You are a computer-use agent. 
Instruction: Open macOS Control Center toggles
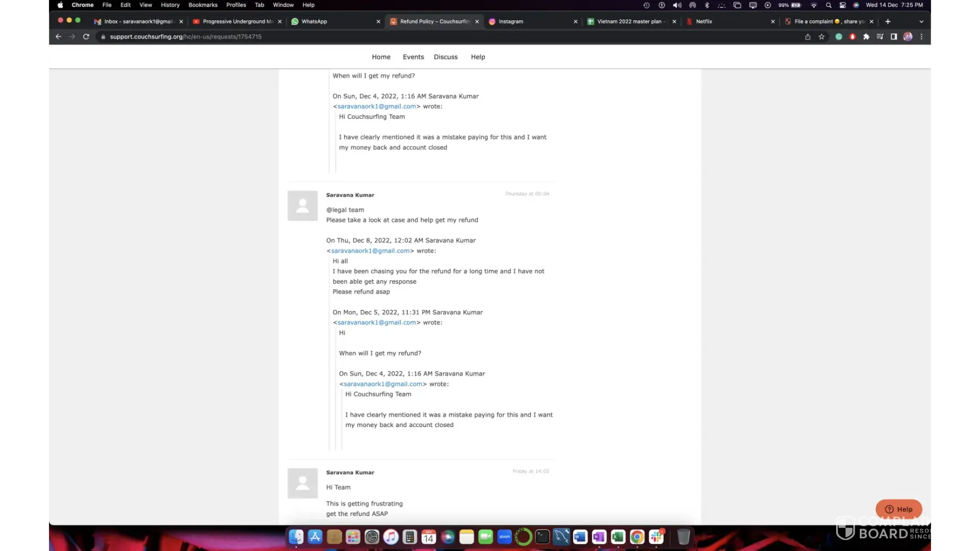coord(843,5)
